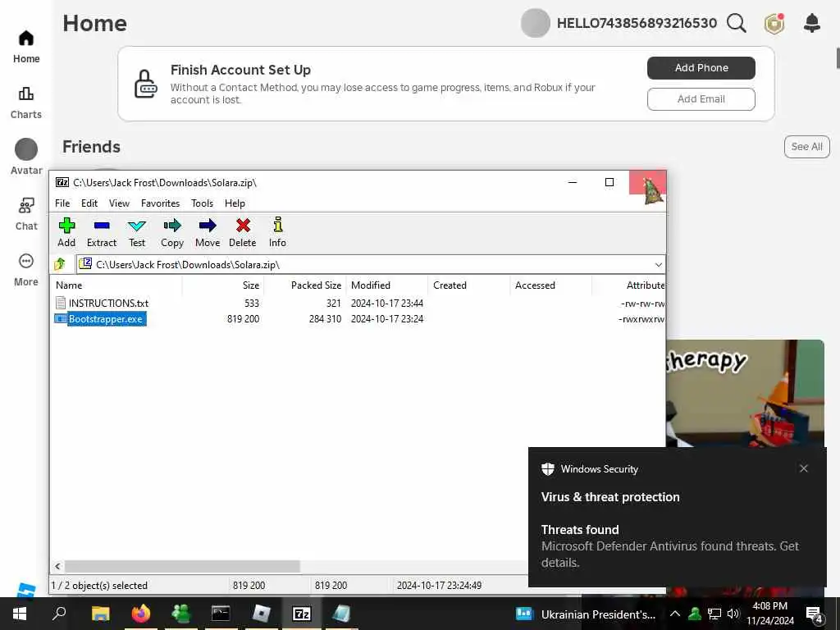Open File Explorer from the taskbar
The height and width of the screenshot is (630, 840).
point(100,614)
